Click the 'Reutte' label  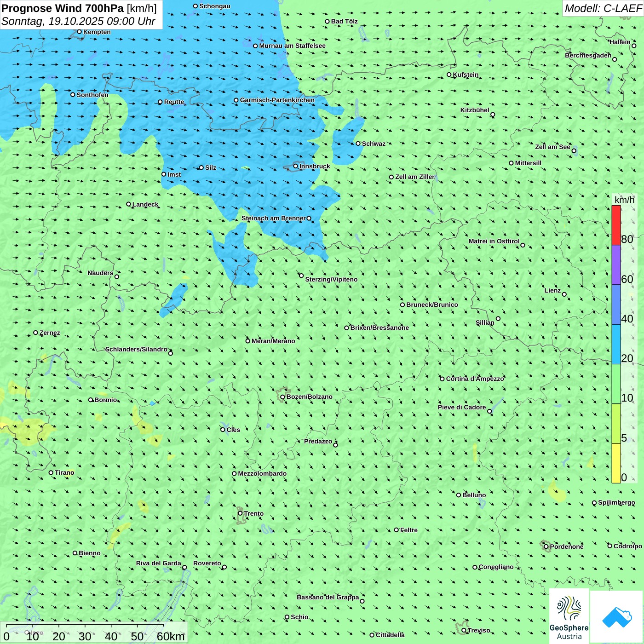point(174,102)
